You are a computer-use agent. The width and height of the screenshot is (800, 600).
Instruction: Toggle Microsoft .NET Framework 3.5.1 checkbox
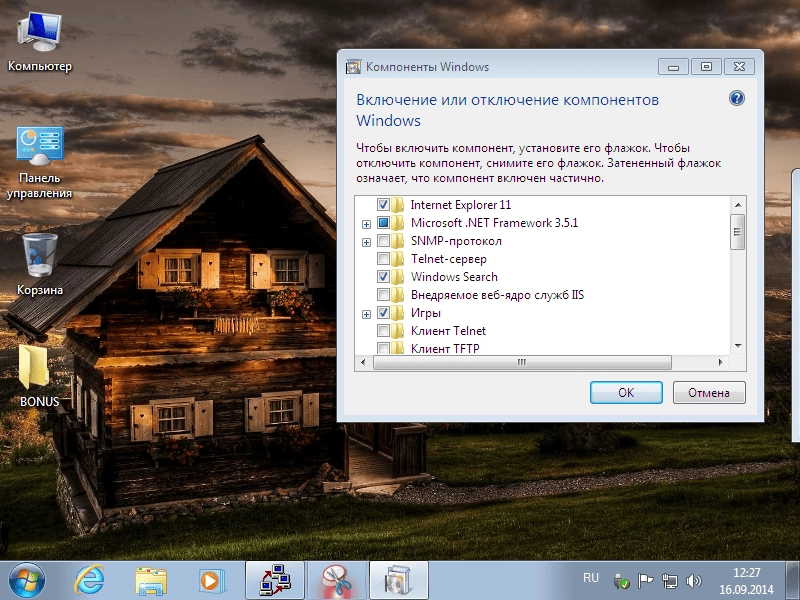[383, 223]
